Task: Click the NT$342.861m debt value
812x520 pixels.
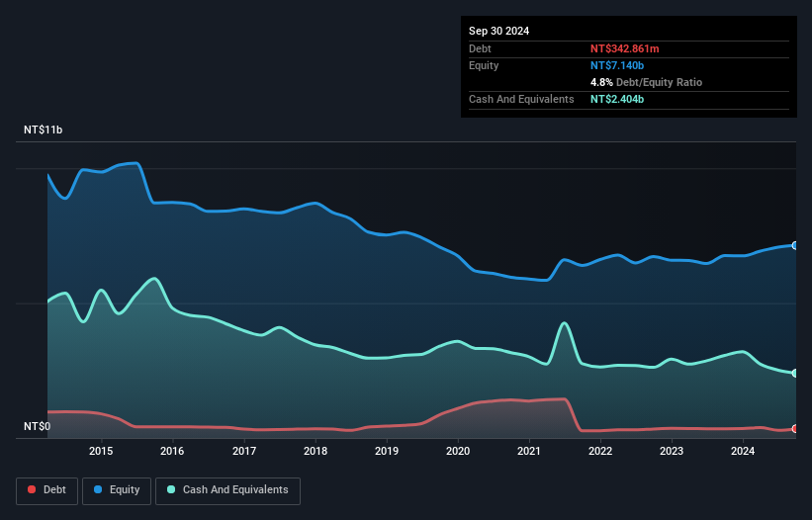Action: tap(624, 48)
